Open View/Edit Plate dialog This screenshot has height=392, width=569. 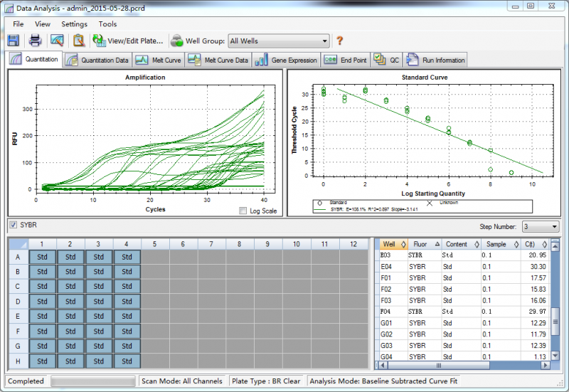(x=131, y=41)
